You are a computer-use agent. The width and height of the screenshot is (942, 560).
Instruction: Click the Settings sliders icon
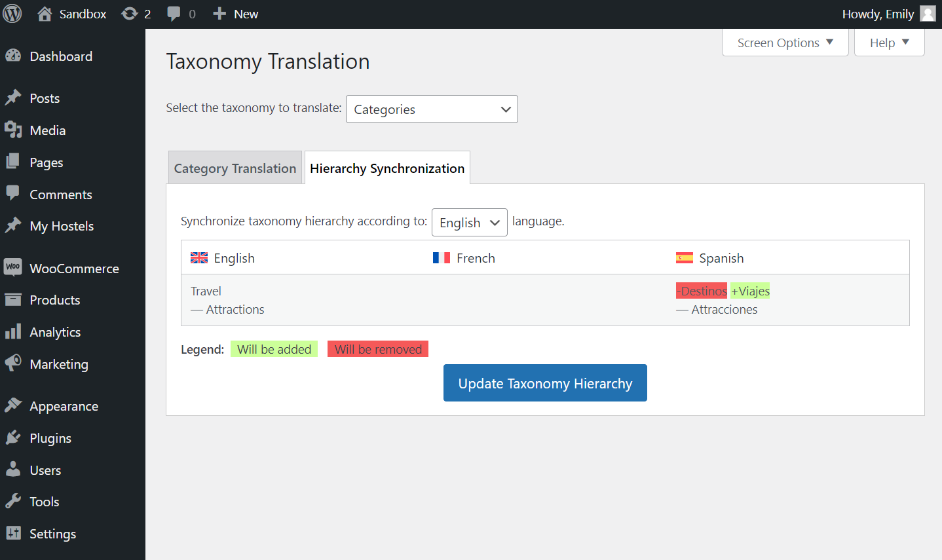pos(13,533)
